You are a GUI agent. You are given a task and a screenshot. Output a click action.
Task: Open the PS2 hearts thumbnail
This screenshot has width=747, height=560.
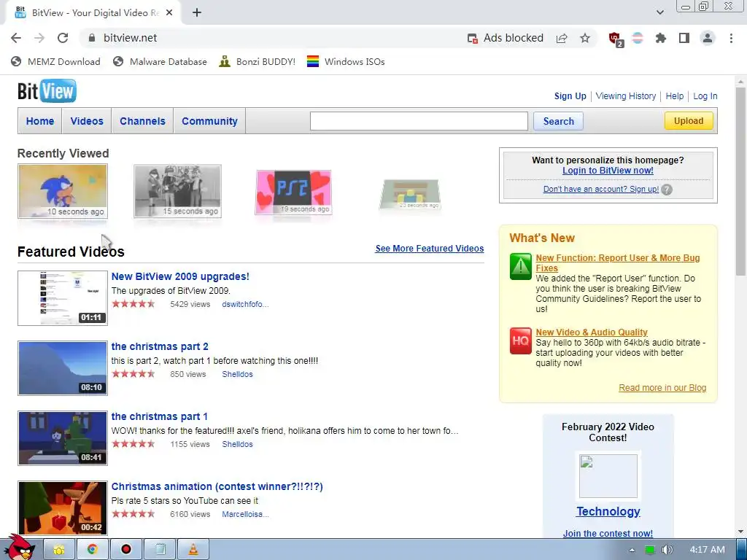pyautogui.click(x=293, y=192)
